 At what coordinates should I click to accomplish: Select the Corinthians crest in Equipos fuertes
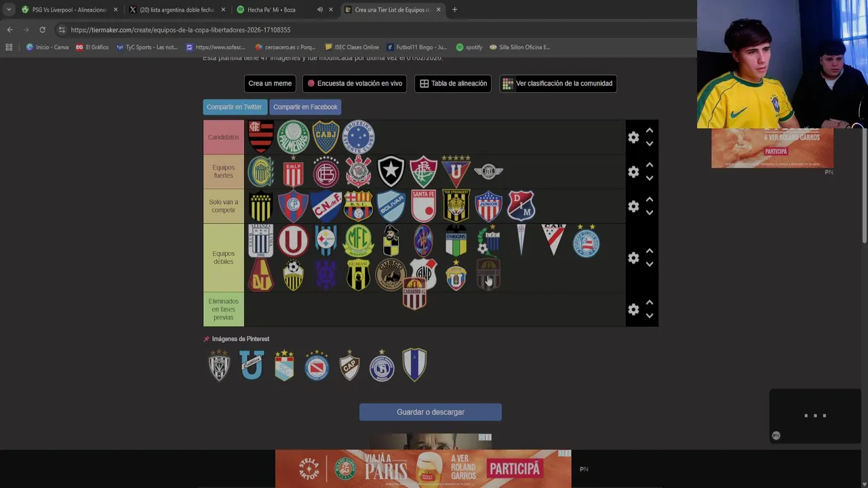(358, 171)
